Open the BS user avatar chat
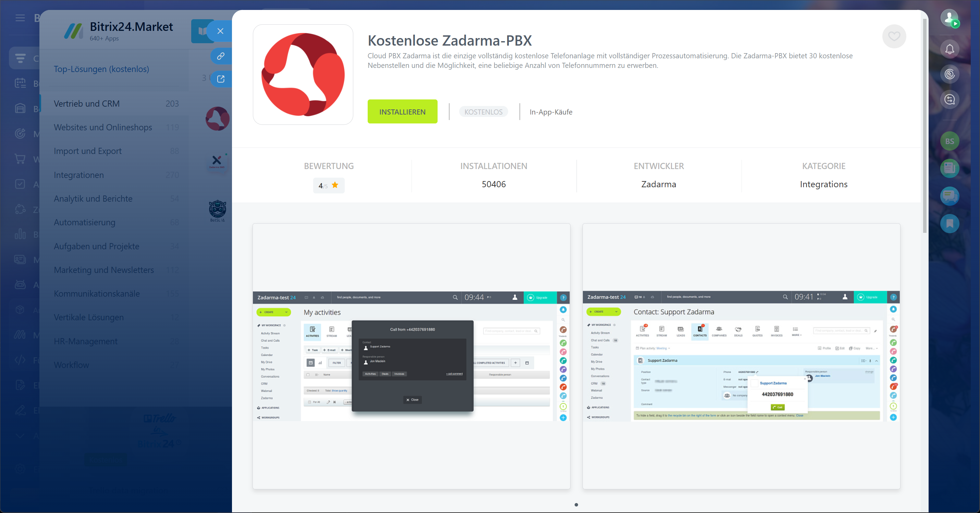Image resolution: width=980 pixels, height=513 pixels. click(x=949, y=141)
